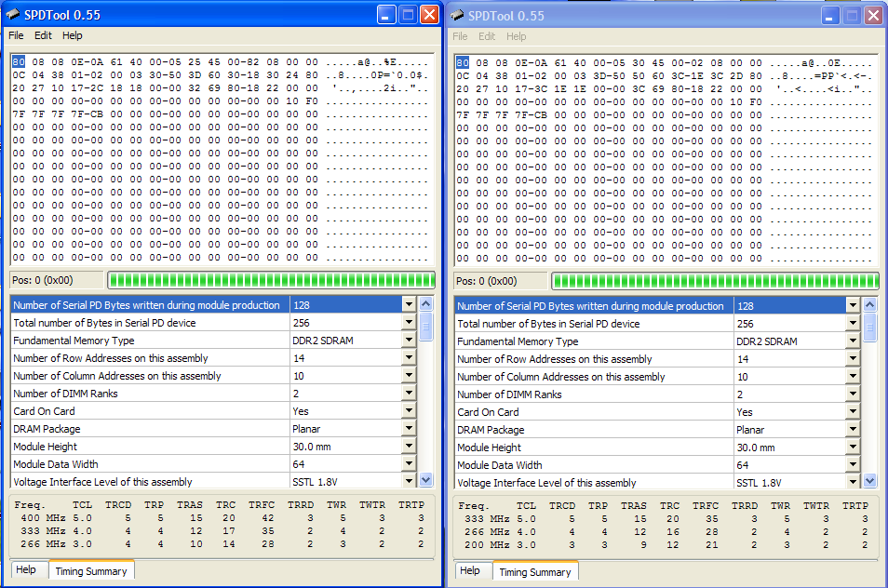Click 30.0 mm value in right window
The image size is (888, 588).
(756, 448)
